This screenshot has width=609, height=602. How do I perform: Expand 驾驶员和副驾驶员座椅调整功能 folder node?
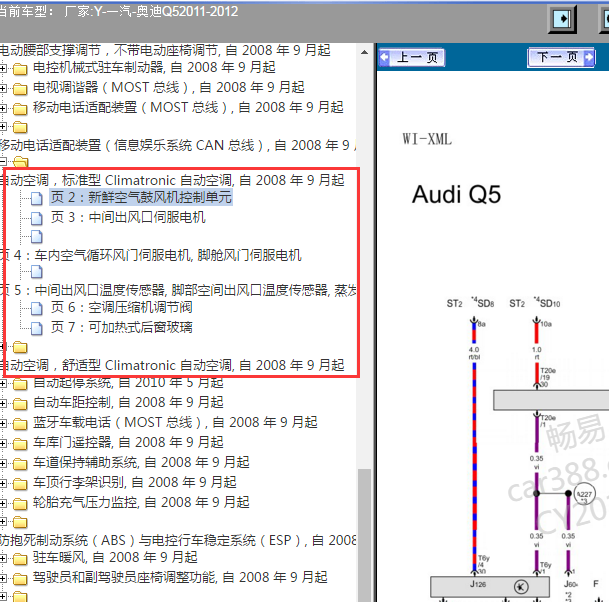(3, 579)
